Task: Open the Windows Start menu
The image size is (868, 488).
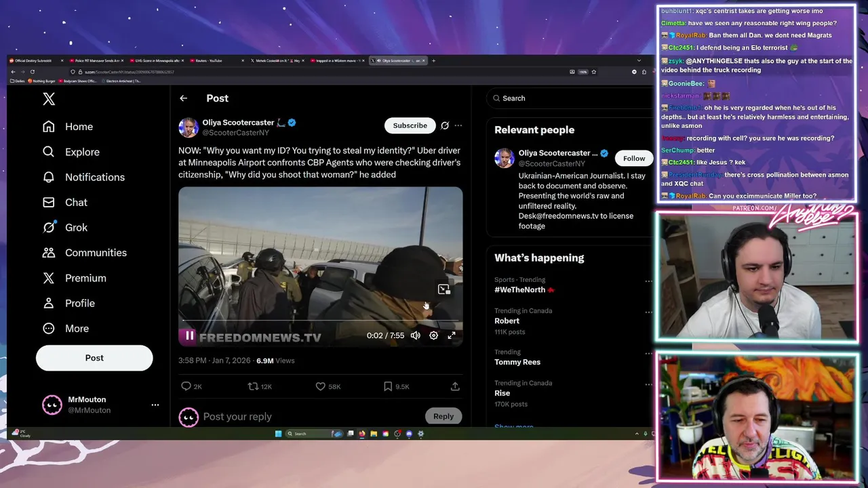Action: (x=278, y=434)
